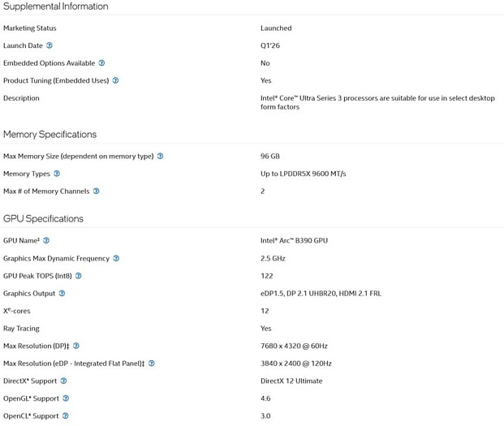Show Graphics Max Dynamic Frequency info
This screenshot has height=426, width=504.
tap(116, 258)
